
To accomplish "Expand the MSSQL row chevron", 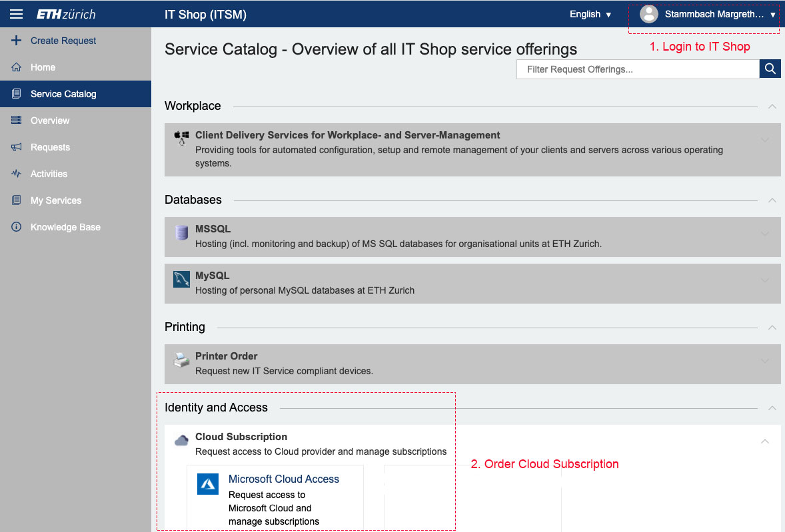I will [x=765, y=234].
